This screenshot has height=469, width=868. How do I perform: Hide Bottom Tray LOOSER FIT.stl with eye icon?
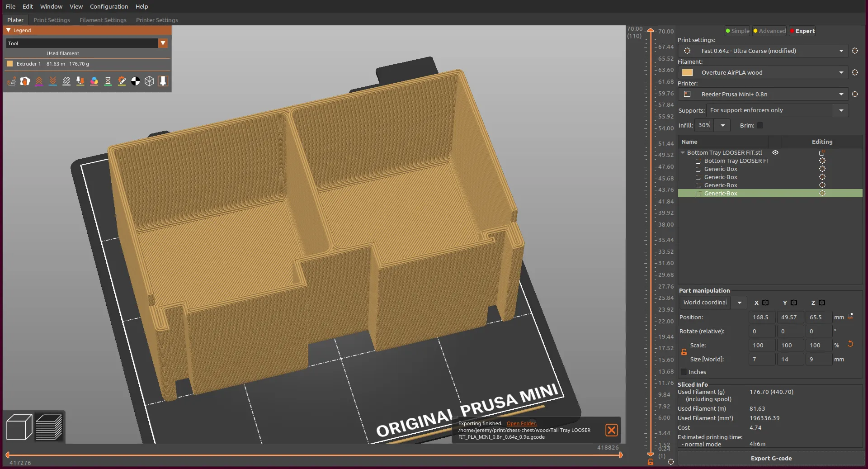click(775, 153)
